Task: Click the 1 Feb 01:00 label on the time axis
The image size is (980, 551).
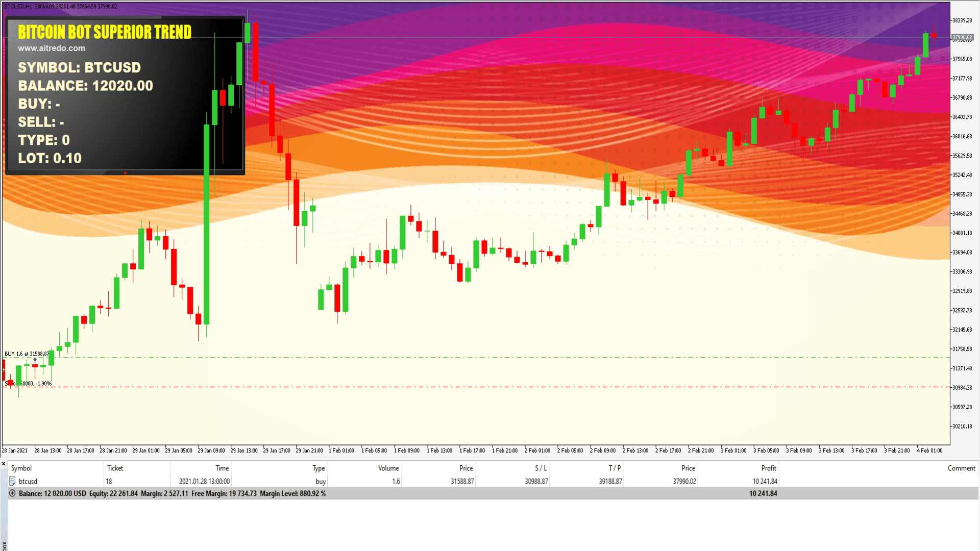Action: coord(341,450)
